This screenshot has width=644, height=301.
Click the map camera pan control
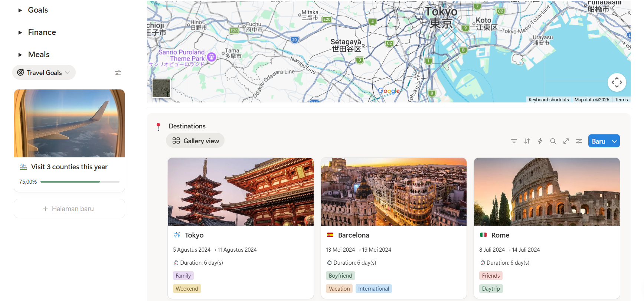click(x=617, y=82)
